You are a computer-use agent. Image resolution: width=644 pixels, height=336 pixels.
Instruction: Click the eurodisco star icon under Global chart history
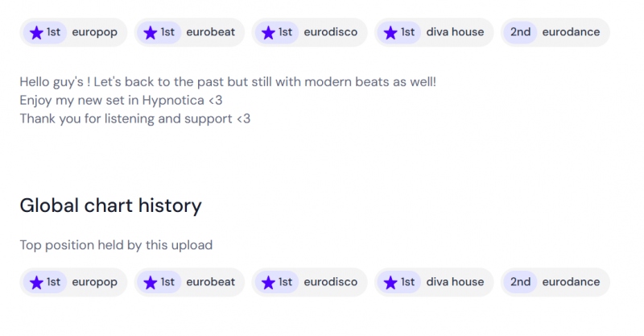pos(269,282)
